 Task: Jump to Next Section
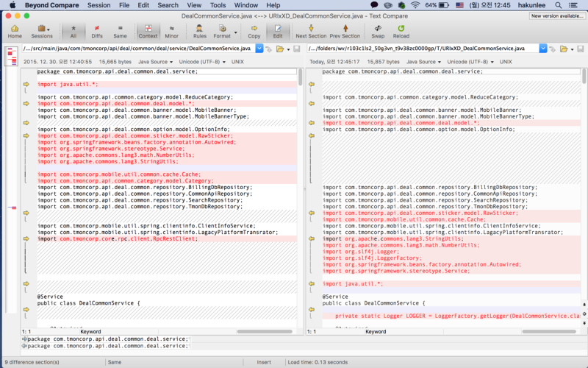[x=311, y=32]
